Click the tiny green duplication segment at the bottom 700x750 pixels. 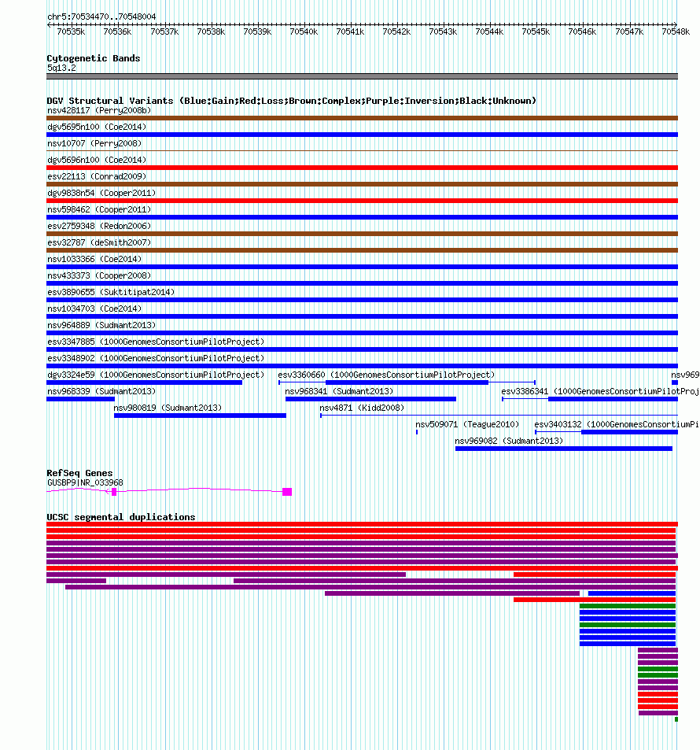tap(676, 719)
